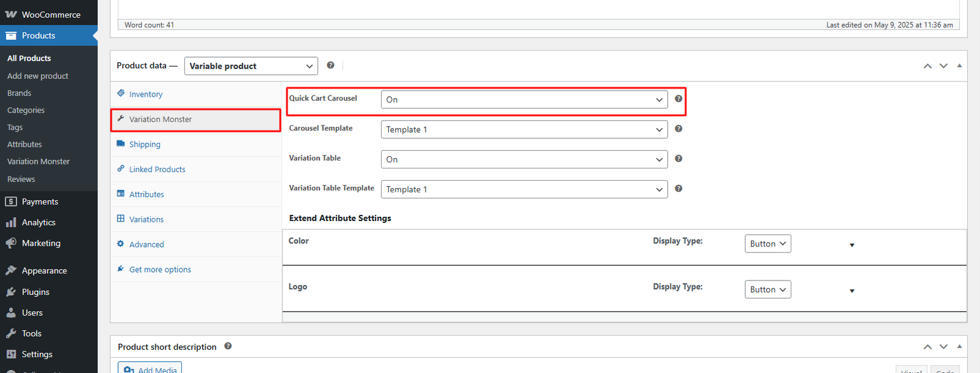Click the Add Media button

pyautogui.click(x=150, y=369)
